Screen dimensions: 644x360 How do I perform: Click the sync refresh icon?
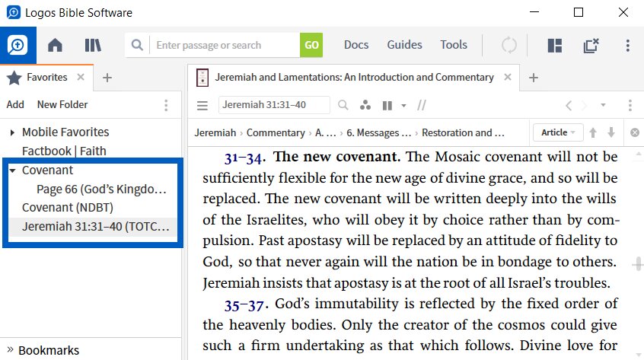point(509,45)
